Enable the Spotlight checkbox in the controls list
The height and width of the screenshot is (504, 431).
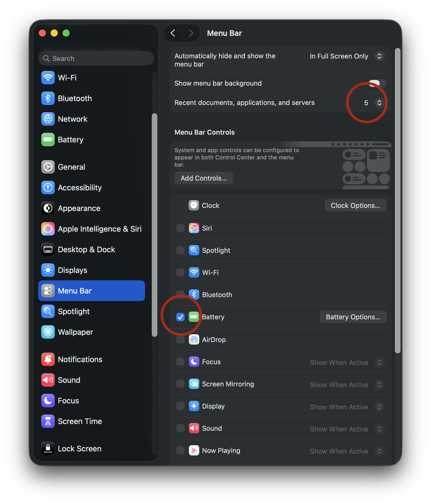coord(180,250)
